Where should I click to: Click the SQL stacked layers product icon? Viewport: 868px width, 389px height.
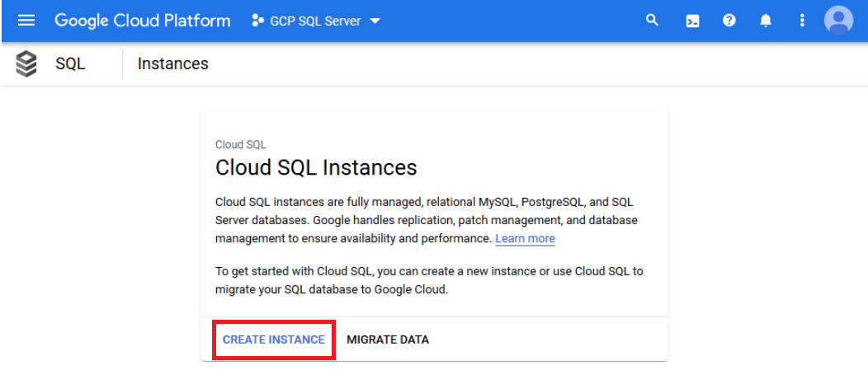[26, 64]
